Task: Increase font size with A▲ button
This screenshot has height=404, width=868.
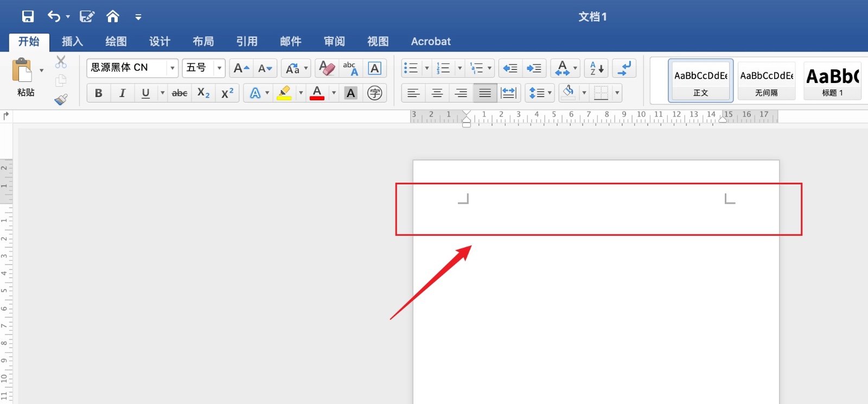Action: click(241, 68)
